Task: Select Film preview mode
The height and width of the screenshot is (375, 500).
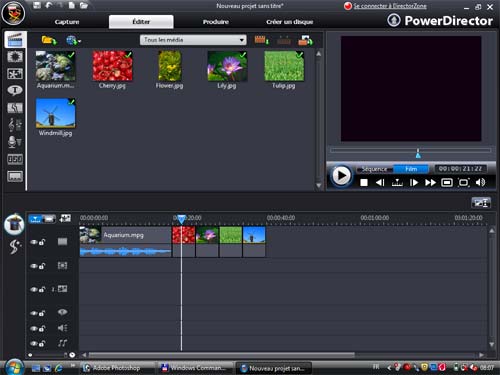Action: pyautogui.click(x=411, y=169)
